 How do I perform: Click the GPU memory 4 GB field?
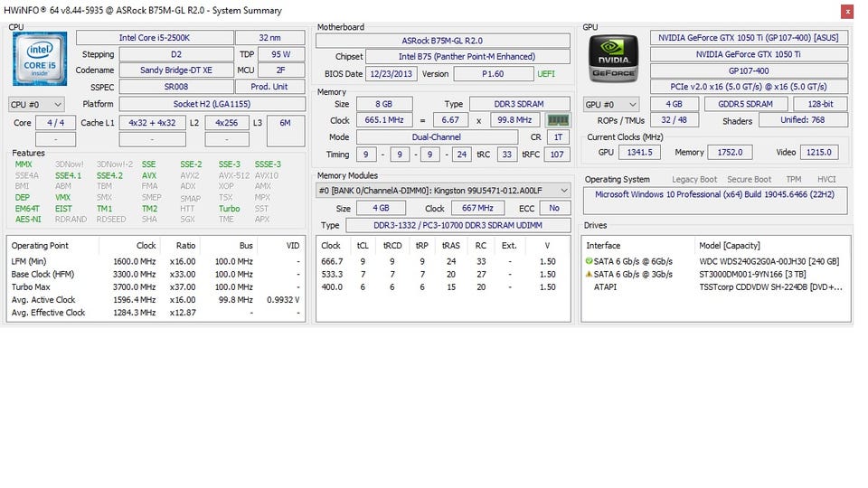(674, 104)
